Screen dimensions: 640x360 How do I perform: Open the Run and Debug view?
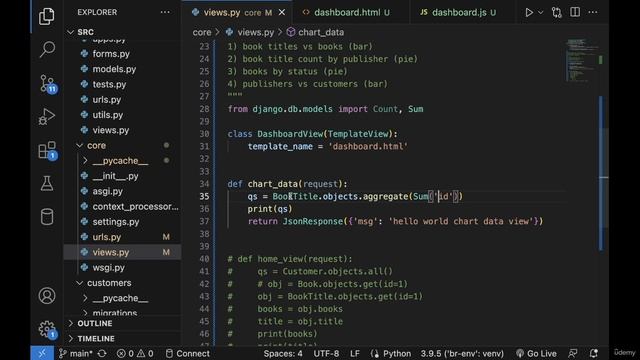(x=47, y=117)
